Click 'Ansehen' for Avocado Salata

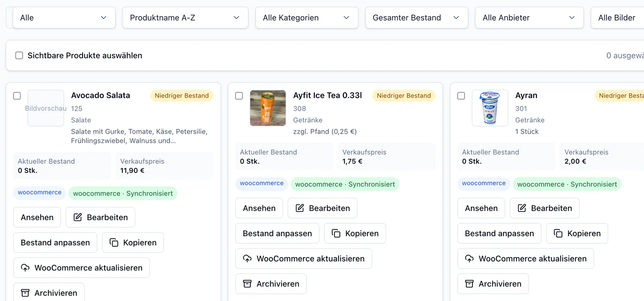(37, 217)
